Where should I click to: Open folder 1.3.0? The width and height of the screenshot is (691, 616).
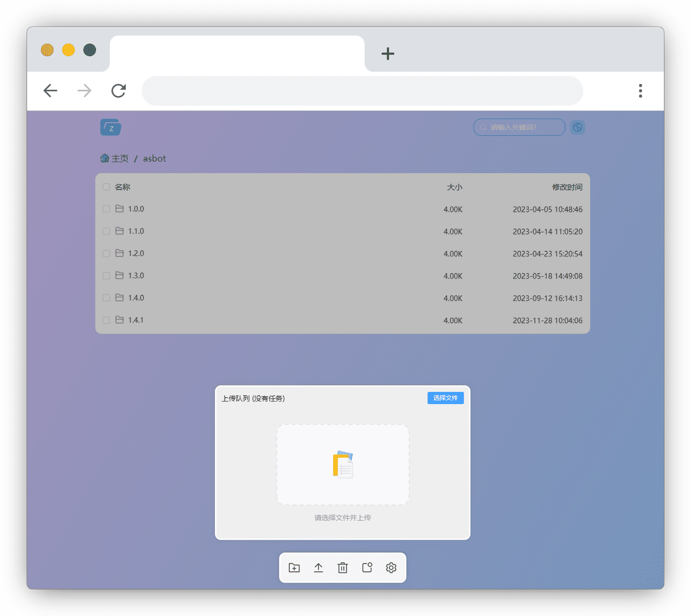[x=136, y=276]
